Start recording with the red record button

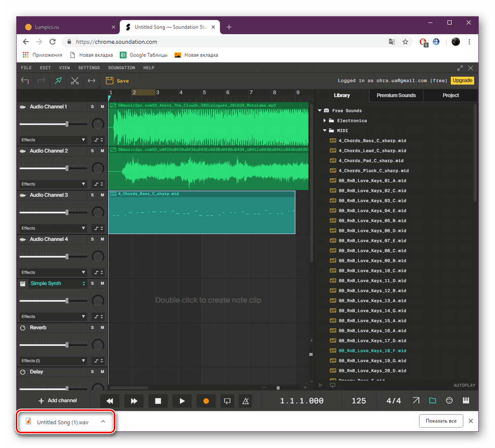point(206,401)
